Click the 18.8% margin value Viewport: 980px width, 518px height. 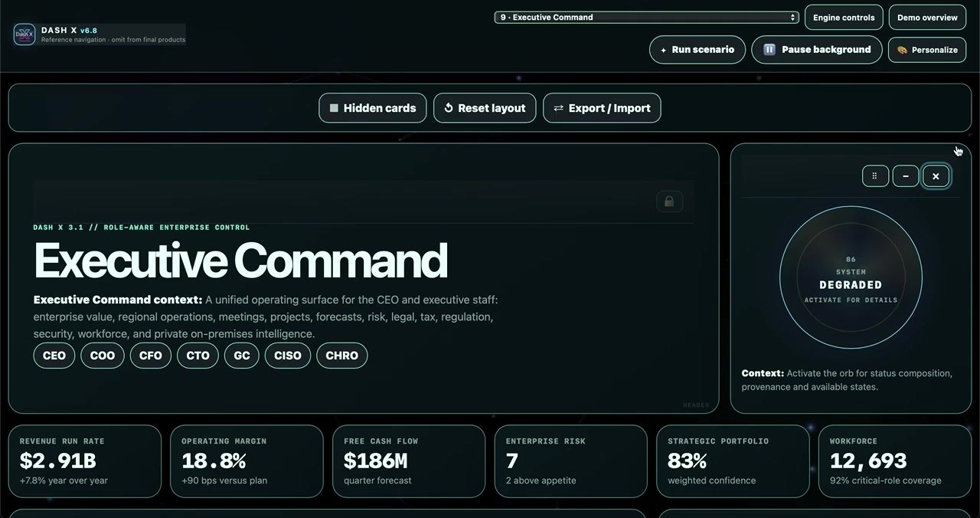(x=214, y=461)
